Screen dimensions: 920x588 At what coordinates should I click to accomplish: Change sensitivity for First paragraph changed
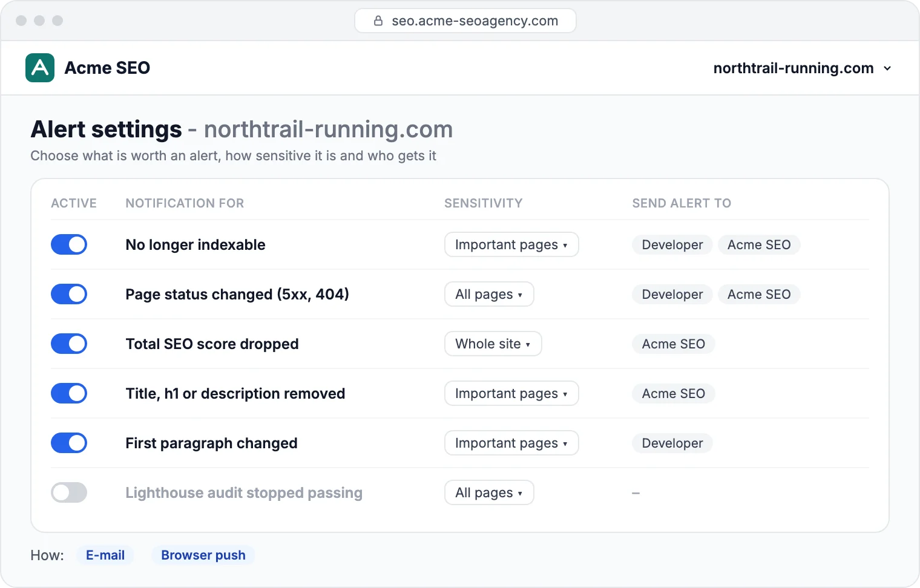pos(511,443)
